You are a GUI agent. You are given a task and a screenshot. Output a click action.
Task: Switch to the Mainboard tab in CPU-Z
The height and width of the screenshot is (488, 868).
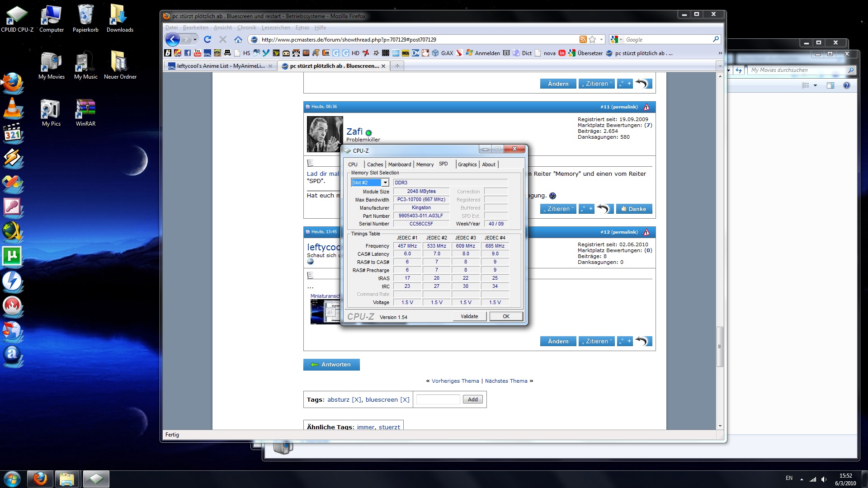pyautogui.click(x=400, y=164)
